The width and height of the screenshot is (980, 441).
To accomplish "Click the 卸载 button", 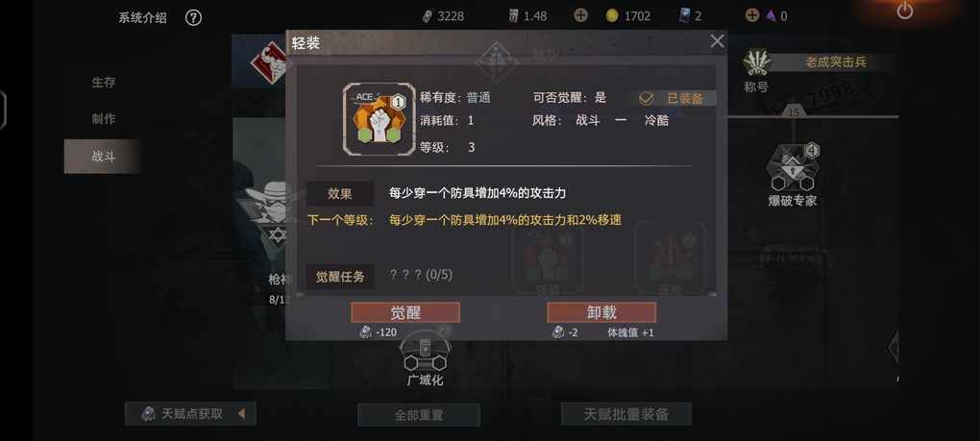I will pos(601,312).
